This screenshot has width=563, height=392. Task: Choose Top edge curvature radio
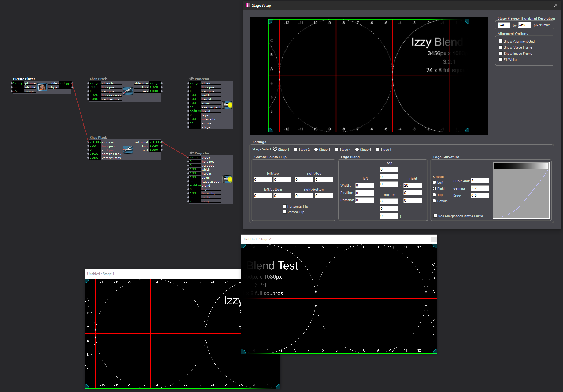(434, 195)
